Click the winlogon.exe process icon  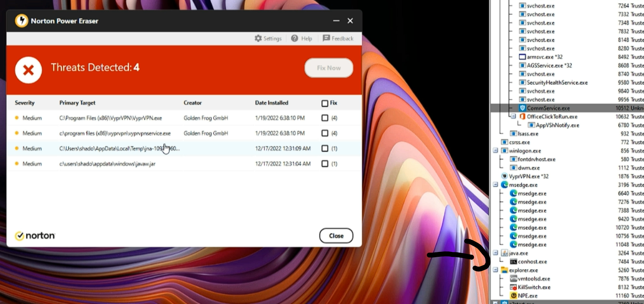[505, 151]
